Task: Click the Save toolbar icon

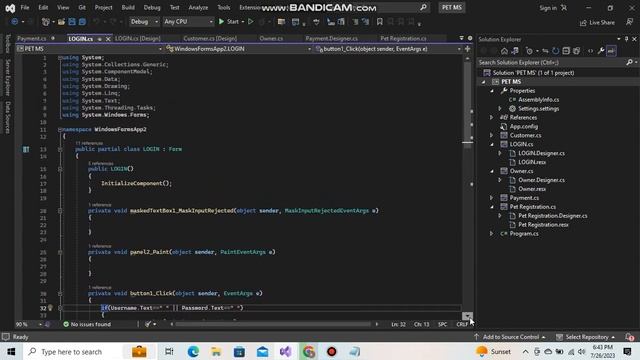Action: (x=72, y=22)
